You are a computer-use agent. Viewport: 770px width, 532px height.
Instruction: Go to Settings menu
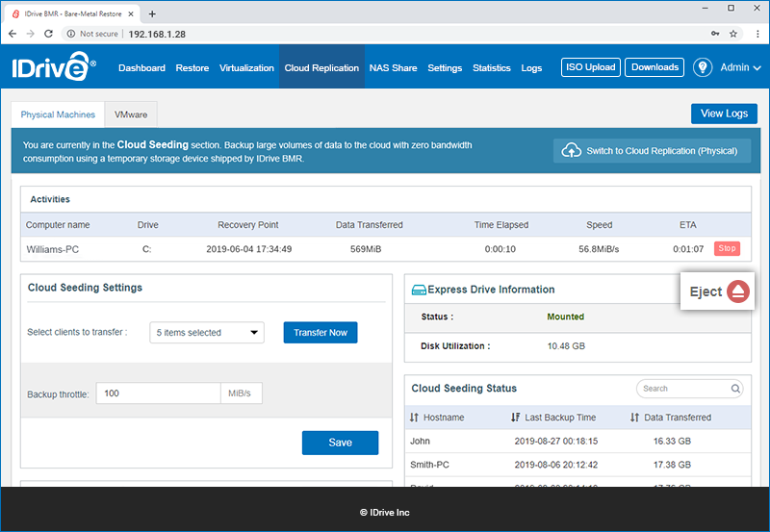(x=445, y=67)
